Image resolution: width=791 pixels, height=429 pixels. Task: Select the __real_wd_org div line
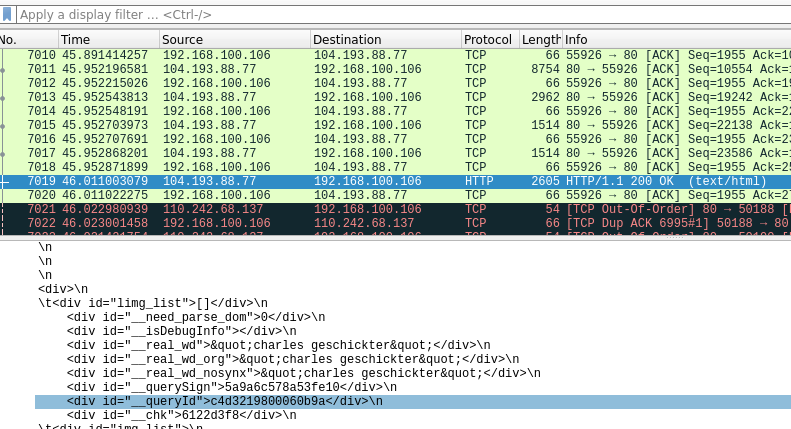(x=293, y=360)
